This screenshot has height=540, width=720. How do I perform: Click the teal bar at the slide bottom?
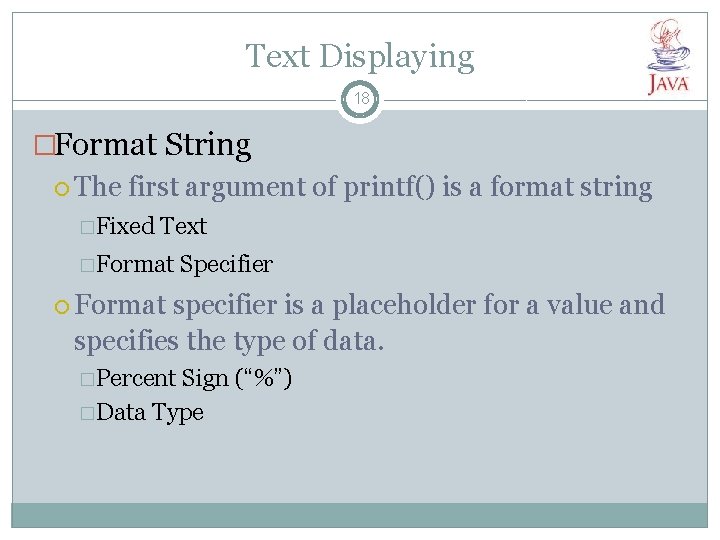point(360,515)
